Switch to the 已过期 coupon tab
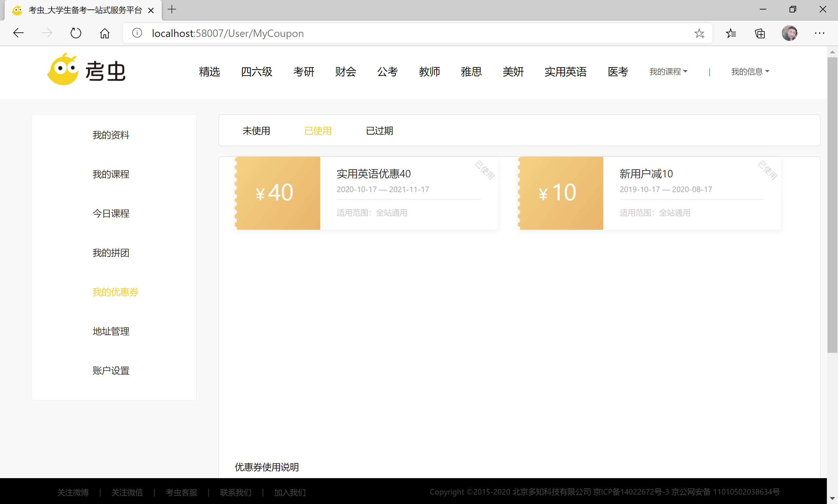Image resolution: width=838 pixels, height=504 pixels. coord(379,131)
